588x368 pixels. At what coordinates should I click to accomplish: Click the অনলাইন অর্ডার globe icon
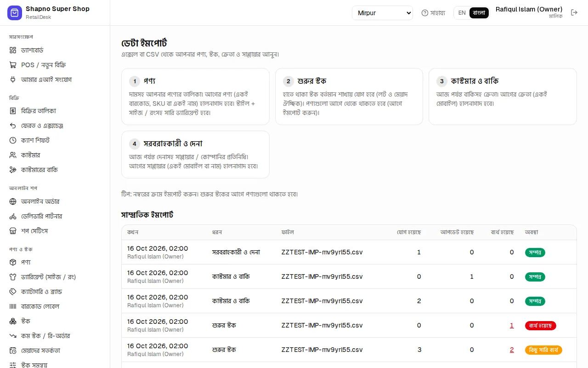[13, 201]
